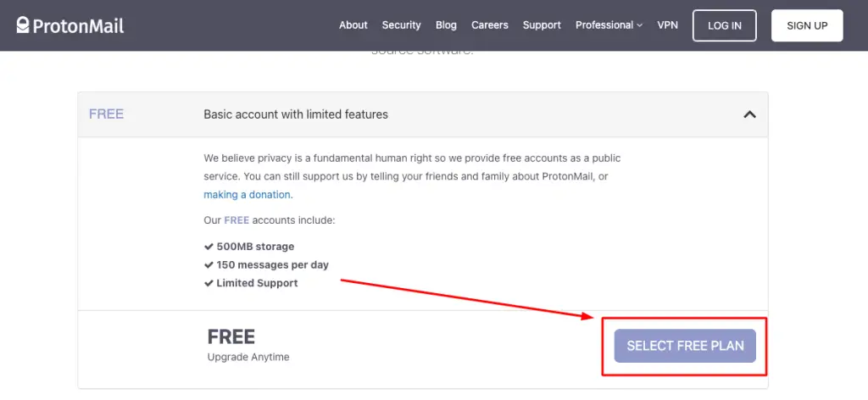Select the free plan button

click(685, 346)
